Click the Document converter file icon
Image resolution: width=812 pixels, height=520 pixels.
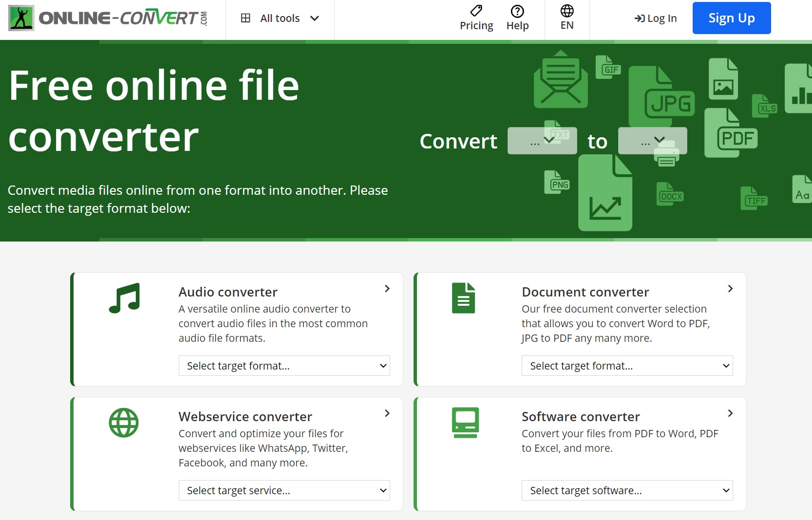(x=463, y=298)
